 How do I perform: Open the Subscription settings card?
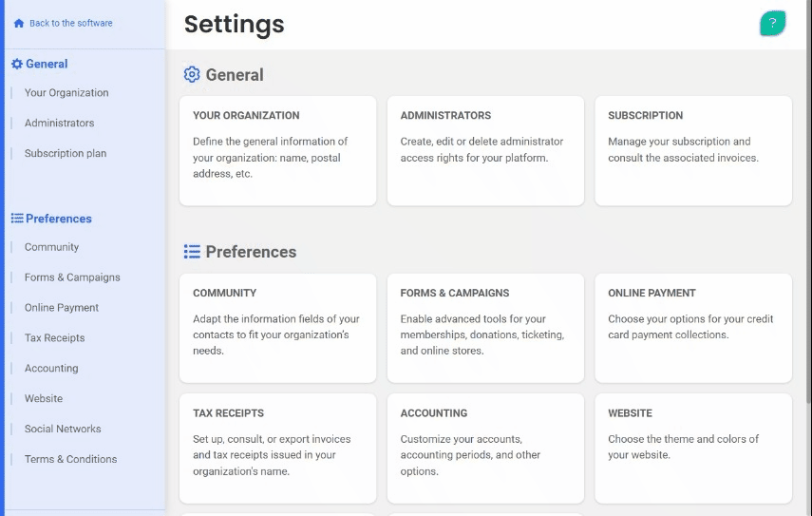(x=692, y=150)
